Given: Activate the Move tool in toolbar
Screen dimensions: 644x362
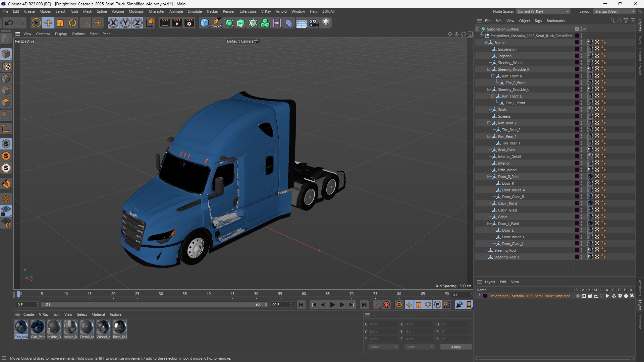Looking at the screenshot, I should [48, 23].
